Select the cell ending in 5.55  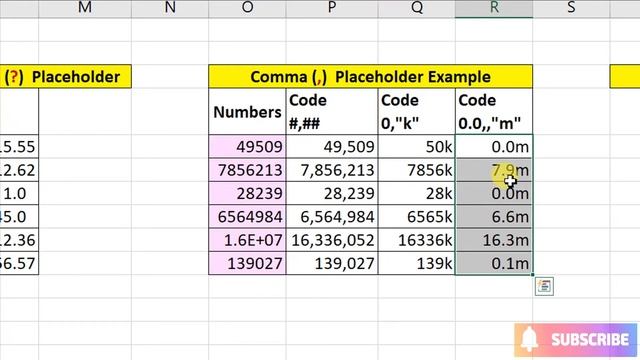(x=19, y=147)
